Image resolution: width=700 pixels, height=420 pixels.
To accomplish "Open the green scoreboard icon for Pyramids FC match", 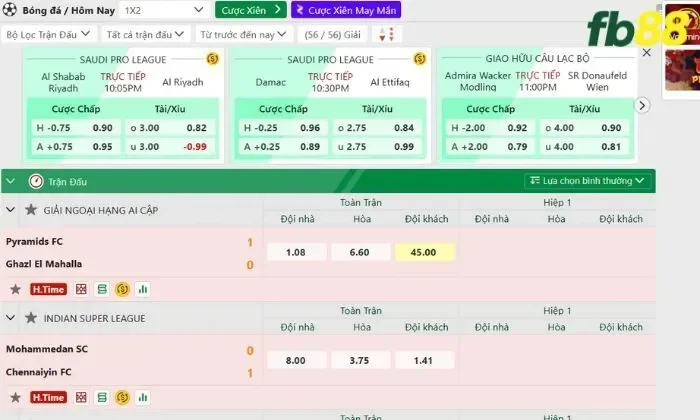I will [x=101, y=289].
